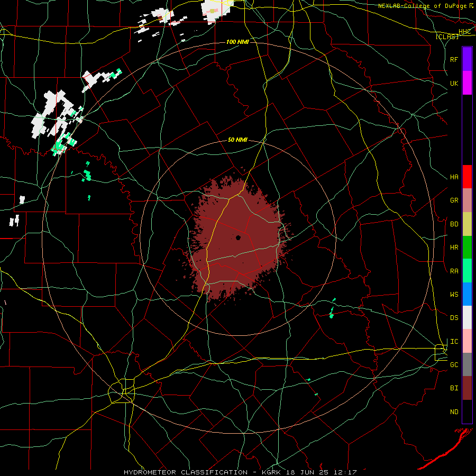
Task: Click the BD legend label text
Action: click(454, 224)
